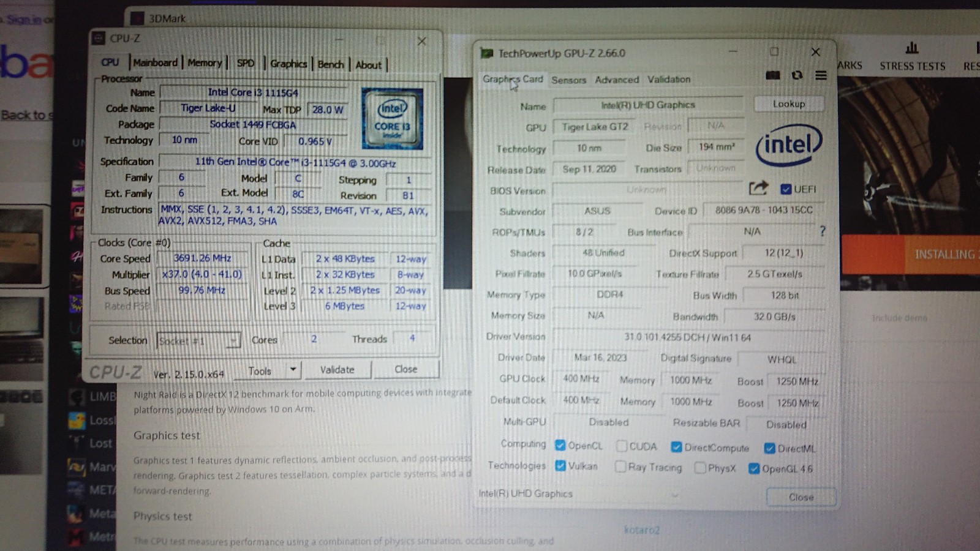Take GPU-Z screenshot with camera icon
The image size is (980, 551).
(x=772, y=75)
